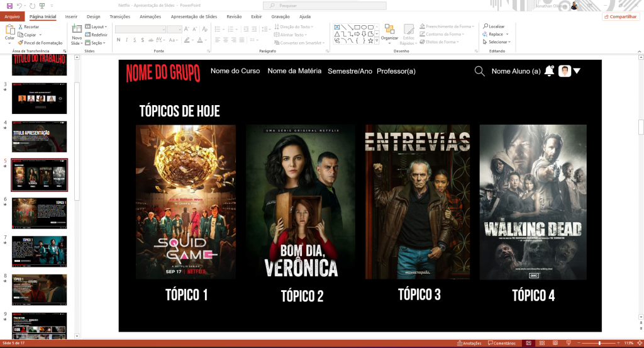Toggle bold (N) formatting
Viewport: 644px width, 348px height.
(x=119, y=40)
